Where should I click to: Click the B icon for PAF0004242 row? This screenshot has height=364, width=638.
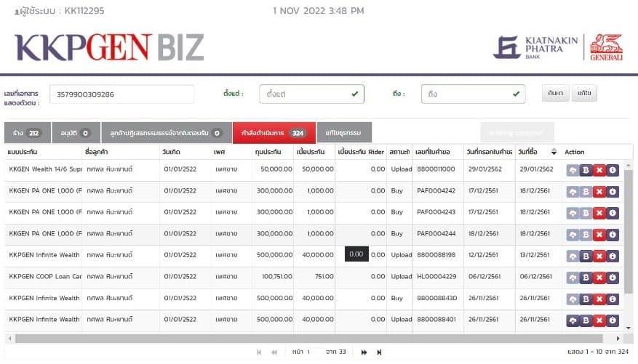[x=586, y=191]
